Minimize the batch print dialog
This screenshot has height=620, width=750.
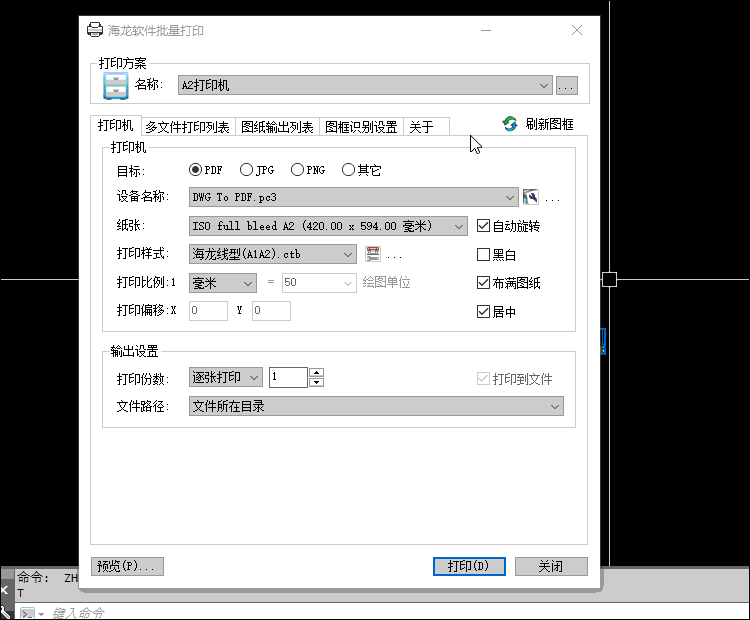coord(486,30)
